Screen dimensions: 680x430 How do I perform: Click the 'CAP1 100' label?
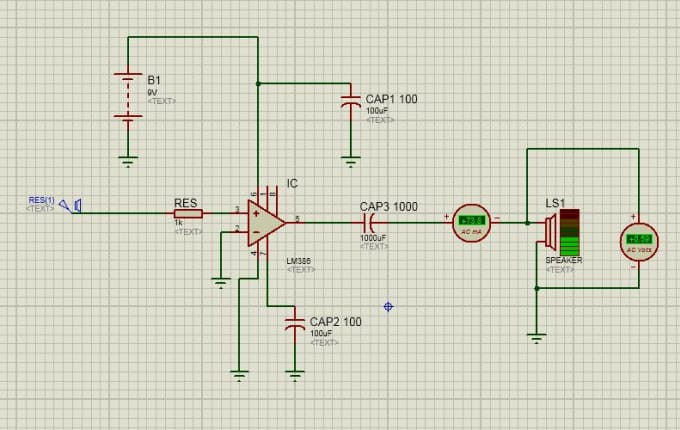pyautogui.click(x=392, y=99)
